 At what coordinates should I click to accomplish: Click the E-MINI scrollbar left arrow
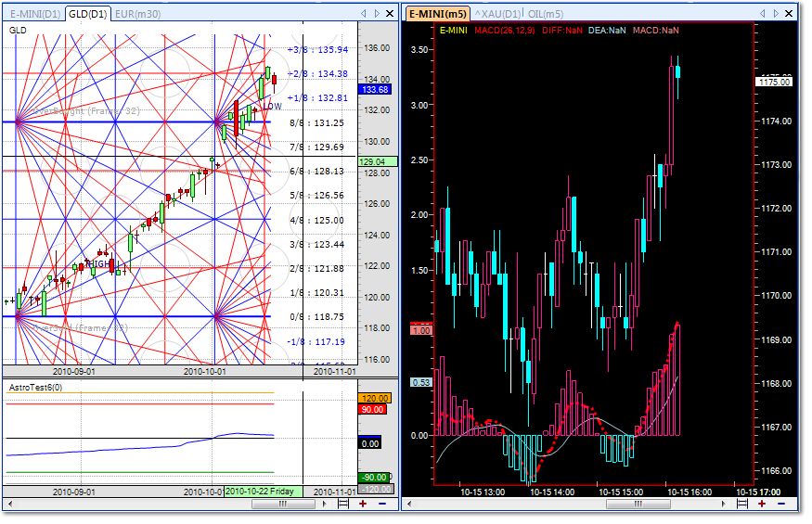click(409, 504)
